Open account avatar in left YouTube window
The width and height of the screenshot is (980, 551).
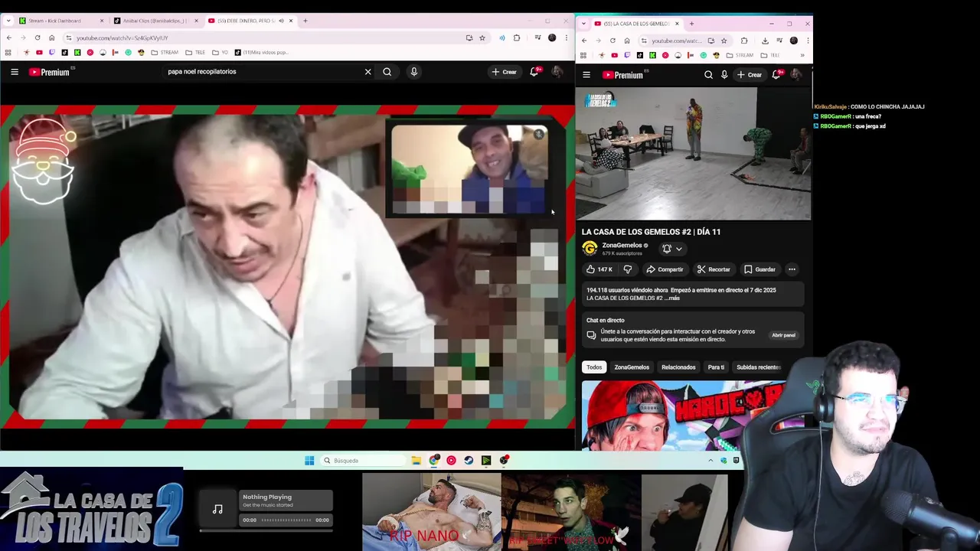click(557, 72)
